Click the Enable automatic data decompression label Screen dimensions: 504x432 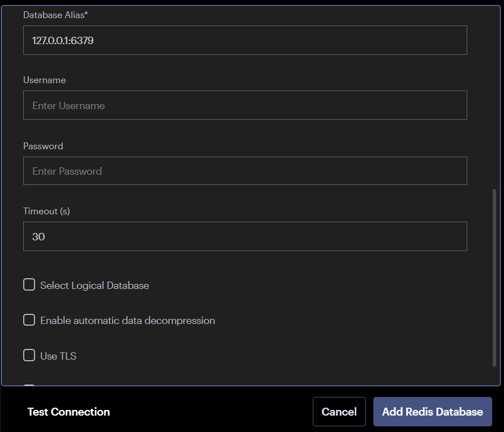[128, 321]
